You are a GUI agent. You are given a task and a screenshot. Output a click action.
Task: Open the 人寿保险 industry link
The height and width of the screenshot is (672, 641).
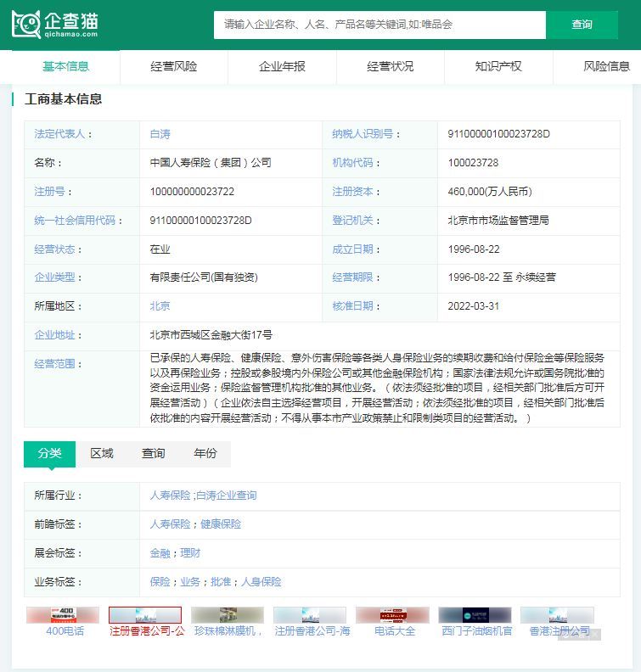tap(170, 496)
